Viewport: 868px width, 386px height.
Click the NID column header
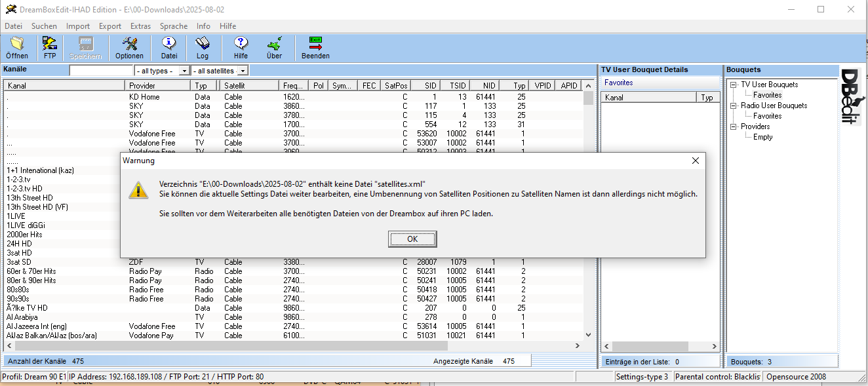484,86
